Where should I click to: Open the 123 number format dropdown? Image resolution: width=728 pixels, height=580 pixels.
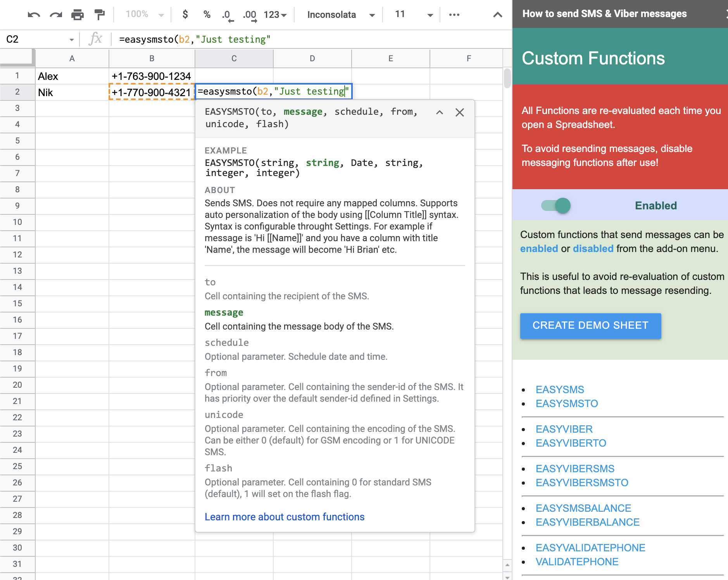(x=275, y=14)
